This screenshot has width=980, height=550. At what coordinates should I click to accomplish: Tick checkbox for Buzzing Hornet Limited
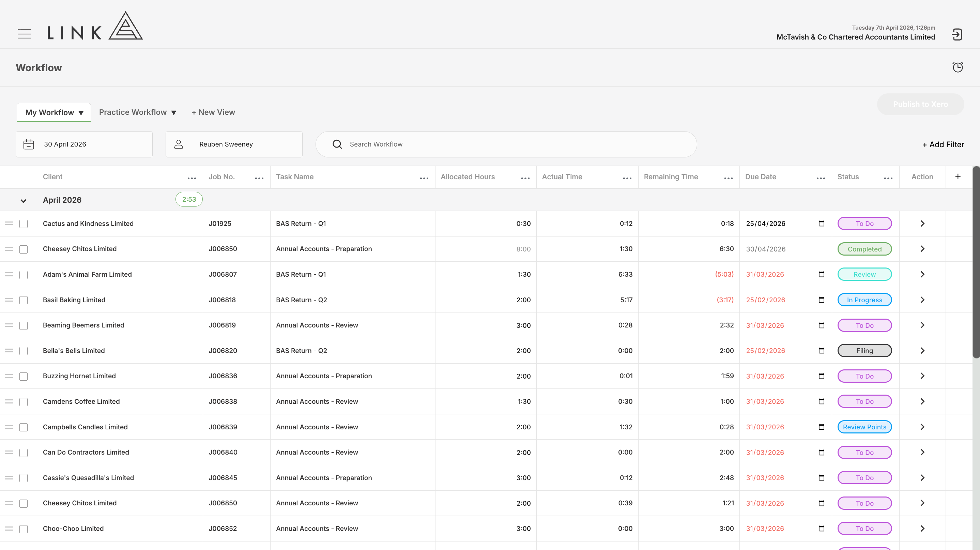coord(24,376)
